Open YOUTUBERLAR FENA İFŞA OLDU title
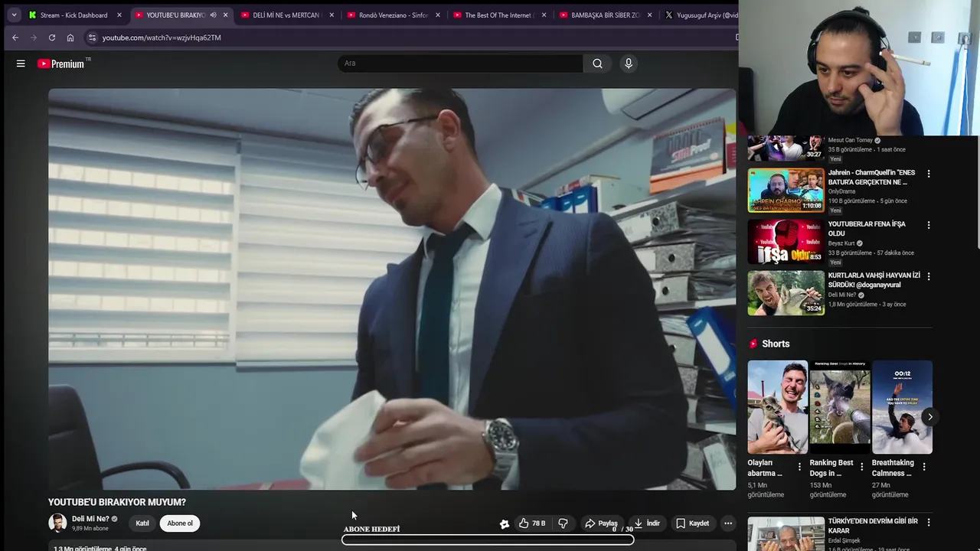This screenshot has width=980, height=551. (867, 229)
